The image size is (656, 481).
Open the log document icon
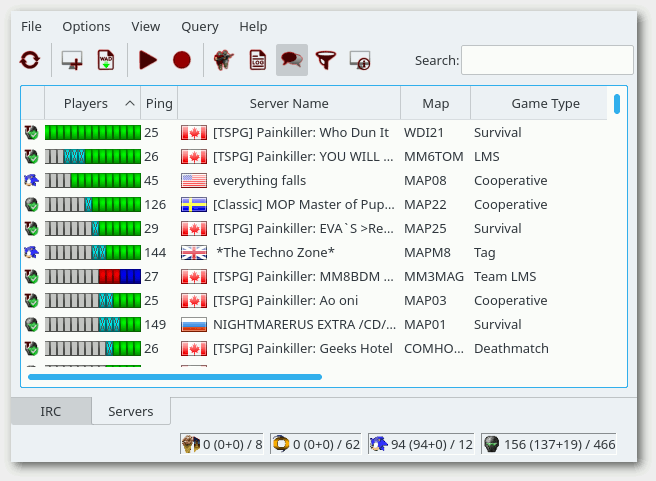(x=258, y=60)
